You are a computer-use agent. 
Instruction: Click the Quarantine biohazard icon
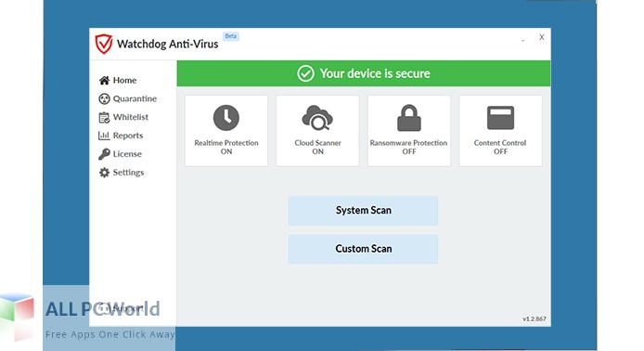pyautogui.click(x=104, y=98)
